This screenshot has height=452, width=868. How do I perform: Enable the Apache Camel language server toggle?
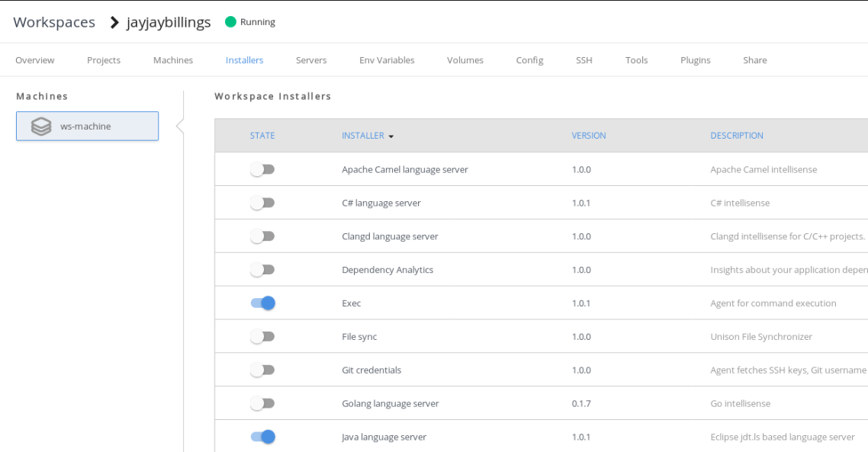(x=262, y=169)
